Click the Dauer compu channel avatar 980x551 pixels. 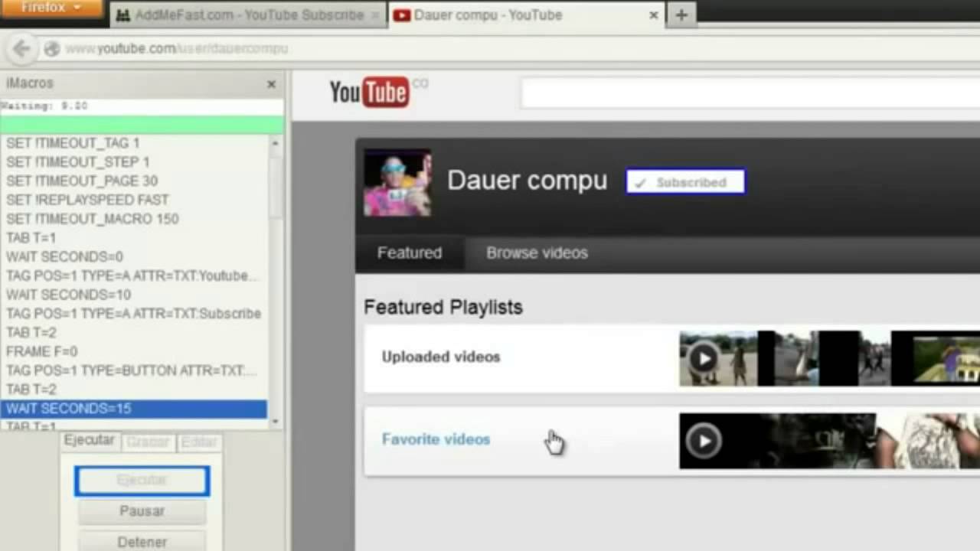(397, 183)
